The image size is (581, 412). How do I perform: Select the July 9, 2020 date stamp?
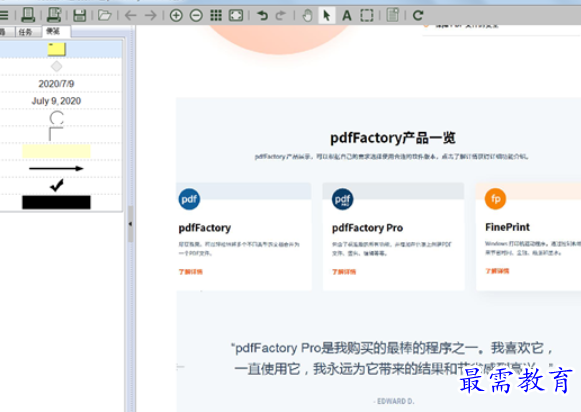pyautogui.click(x=56, y=101)
